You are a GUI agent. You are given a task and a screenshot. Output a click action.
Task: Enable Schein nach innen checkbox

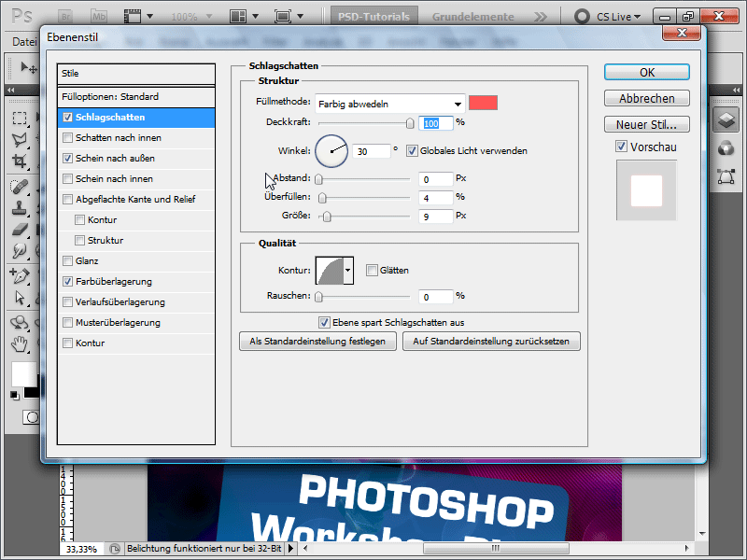(67, 178)
